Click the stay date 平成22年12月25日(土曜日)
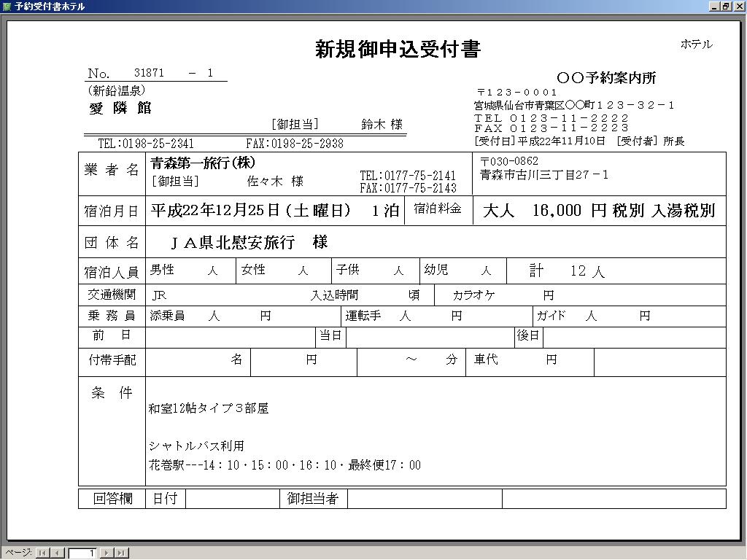Screen dimensions: 747x560 coord(251,211)
